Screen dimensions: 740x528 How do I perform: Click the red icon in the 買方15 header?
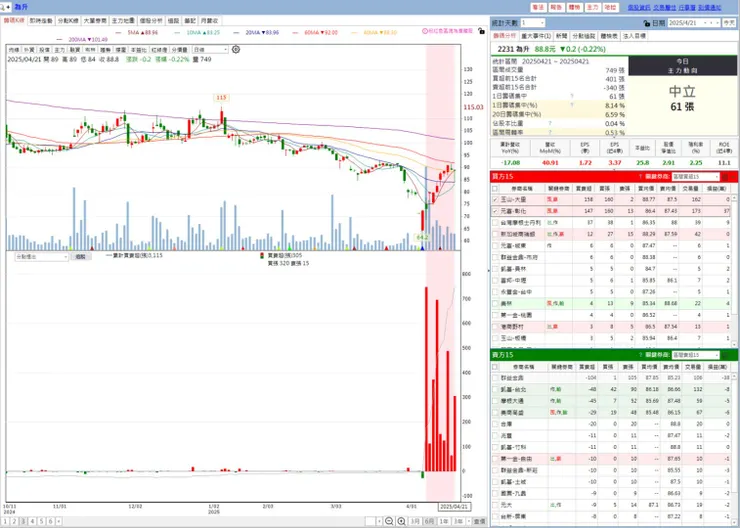pos(725,177)
